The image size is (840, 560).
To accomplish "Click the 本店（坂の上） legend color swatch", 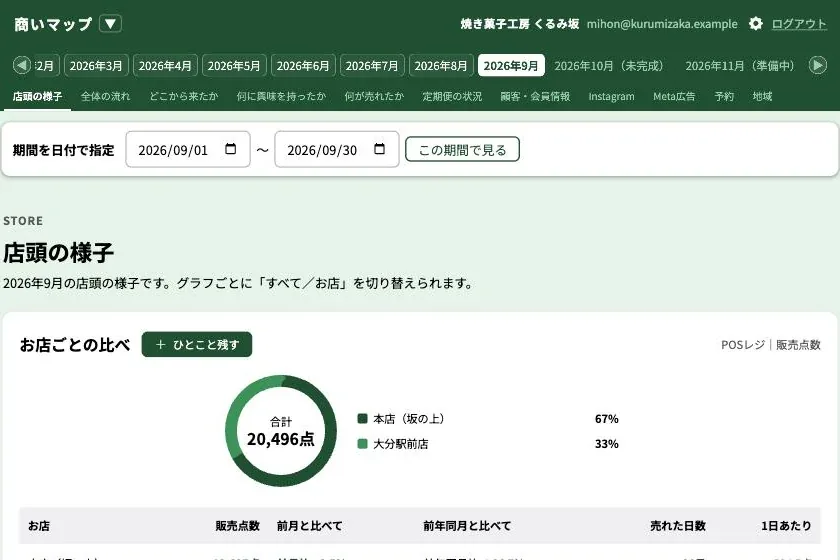I will point(362,419).
